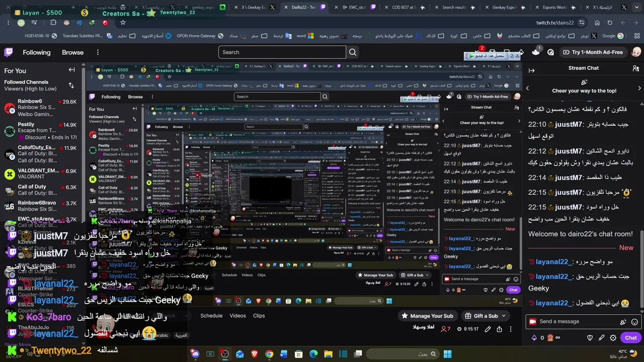644x362 pixels.
Task: Click the Manage Your Sub button
Action: [428, 316]
